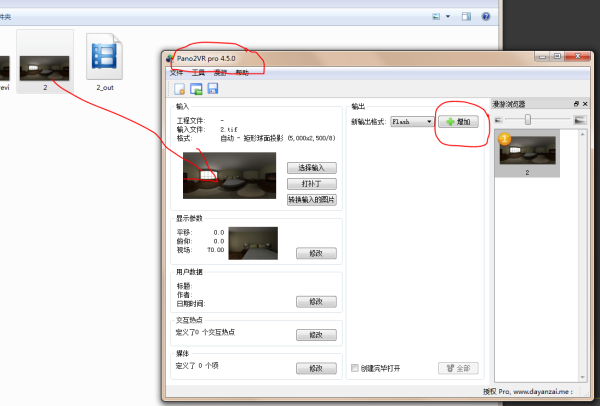Click the display parameters preview image
600x406 pixels.
(x=253, y=243)
